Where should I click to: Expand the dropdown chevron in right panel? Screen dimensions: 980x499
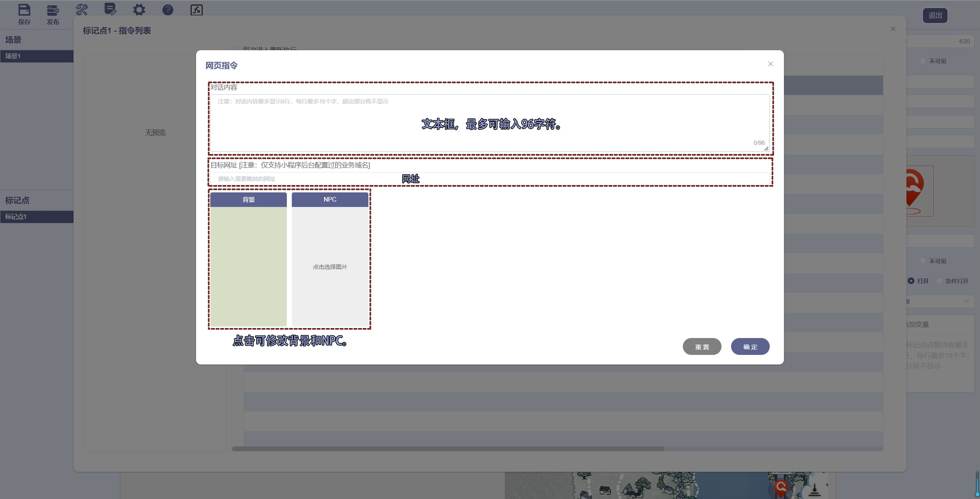[x=966, y=301]
